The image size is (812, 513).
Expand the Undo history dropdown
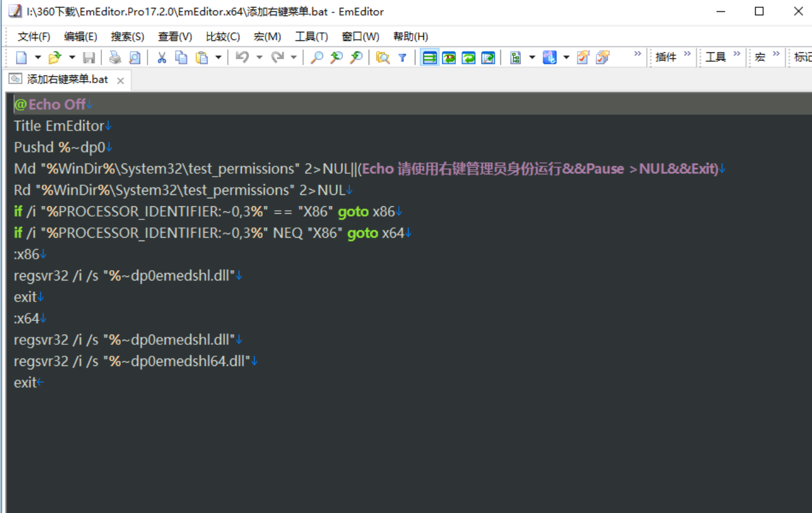(259, 57)
